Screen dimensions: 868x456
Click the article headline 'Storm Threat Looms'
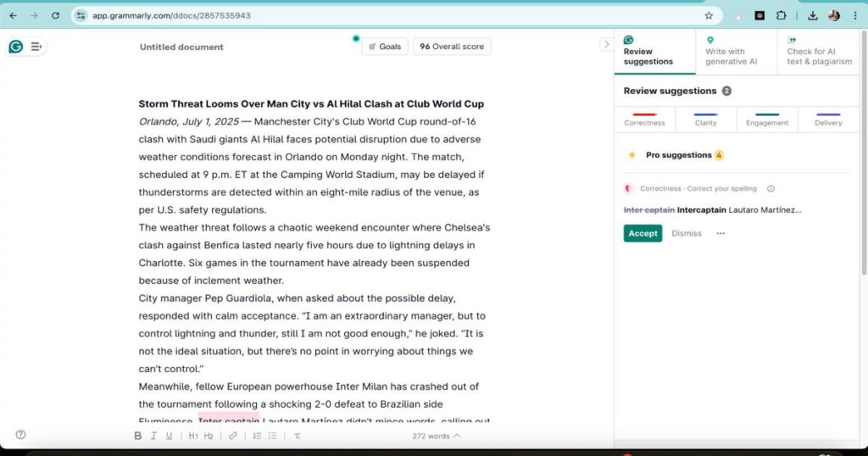(x=311, y=104)
